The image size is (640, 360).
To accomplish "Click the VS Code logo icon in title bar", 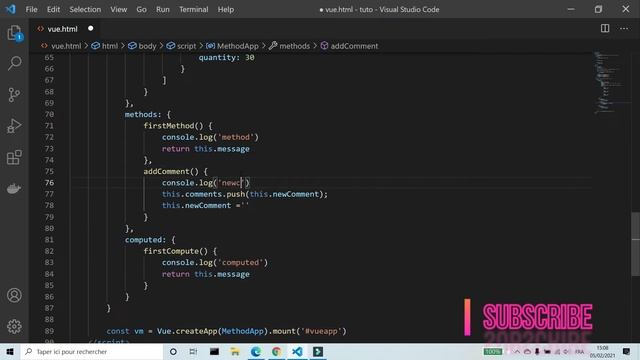I will [x=11, y=9].
